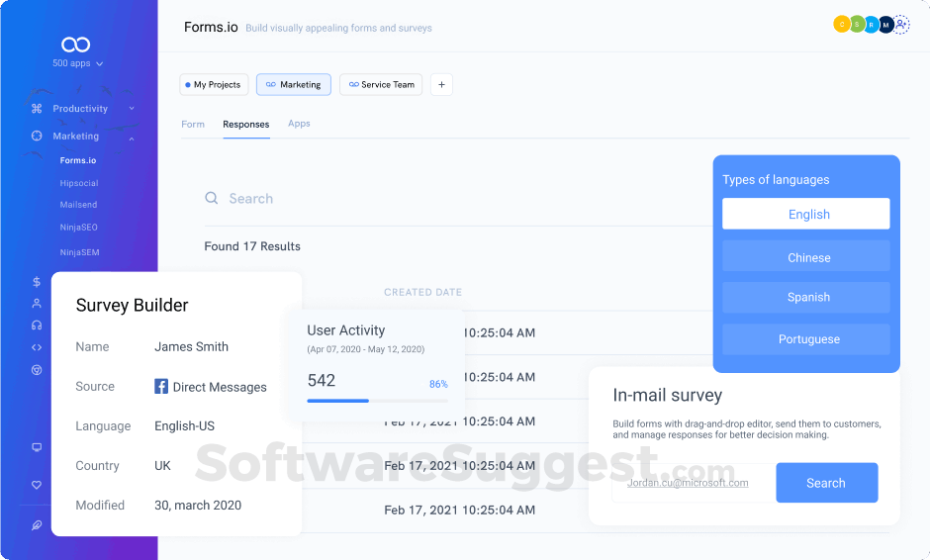
Task: Click the Found 17 Results text
Action: tap(252, 246)
